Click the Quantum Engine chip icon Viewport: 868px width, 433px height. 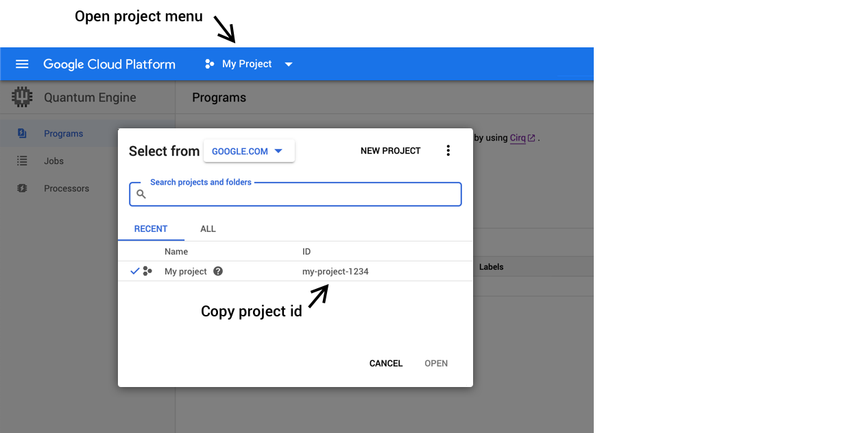[23, 97]
